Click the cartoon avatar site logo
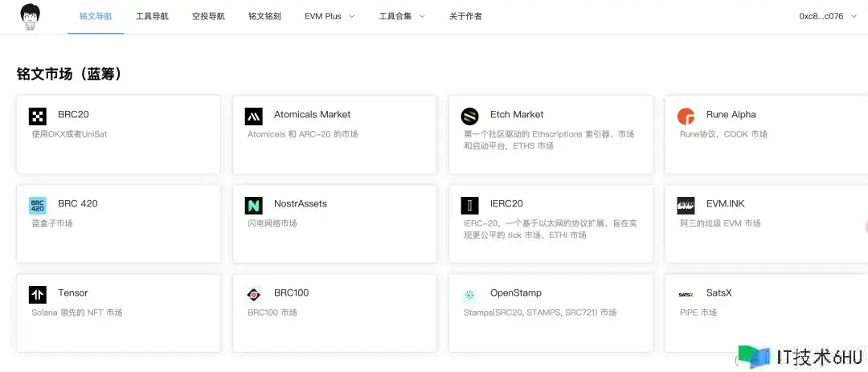 (31, 17)
